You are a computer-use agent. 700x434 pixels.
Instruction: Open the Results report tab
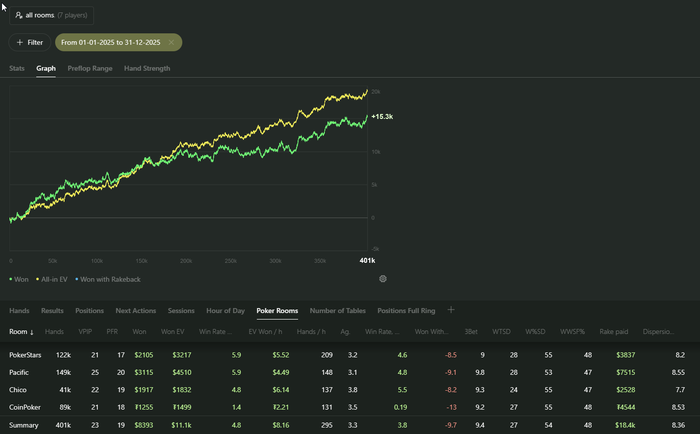[x=52, y=310]
